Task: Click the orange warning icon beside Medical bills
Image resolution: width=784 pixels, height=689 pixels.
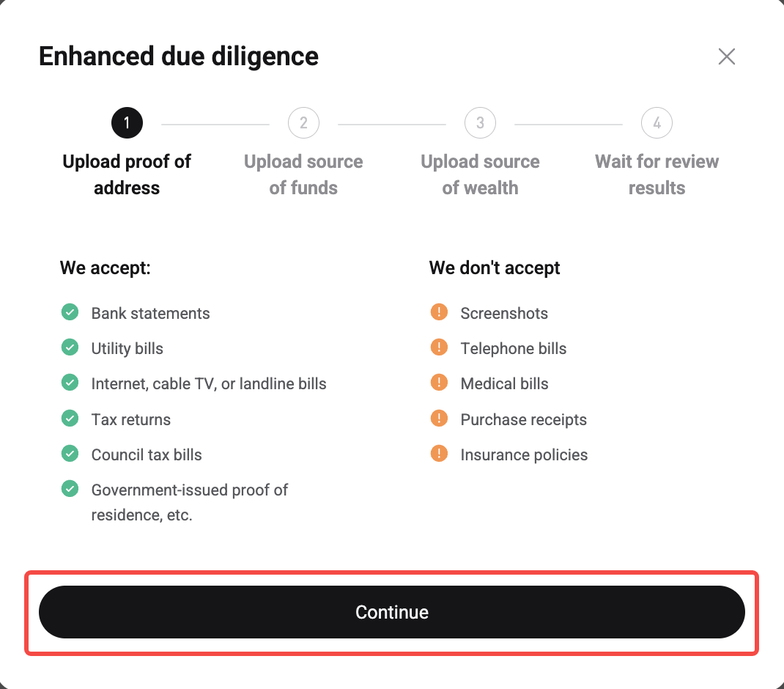Action: (x=439, y=382)
